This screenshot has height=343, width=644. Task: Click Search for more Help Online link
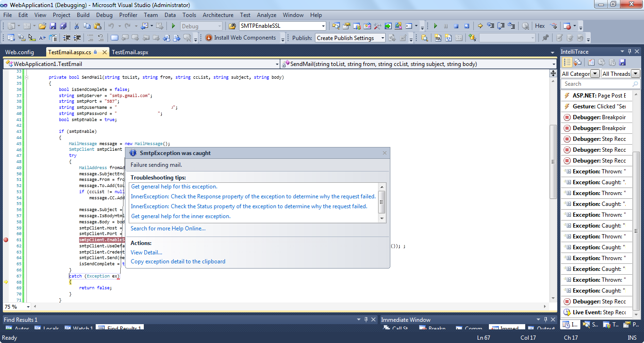[x=168, y=229]
